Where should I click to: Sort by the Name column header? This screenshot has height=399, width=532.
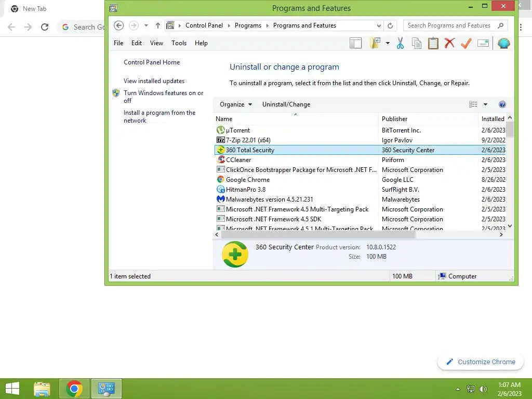[x=295, y=119]
